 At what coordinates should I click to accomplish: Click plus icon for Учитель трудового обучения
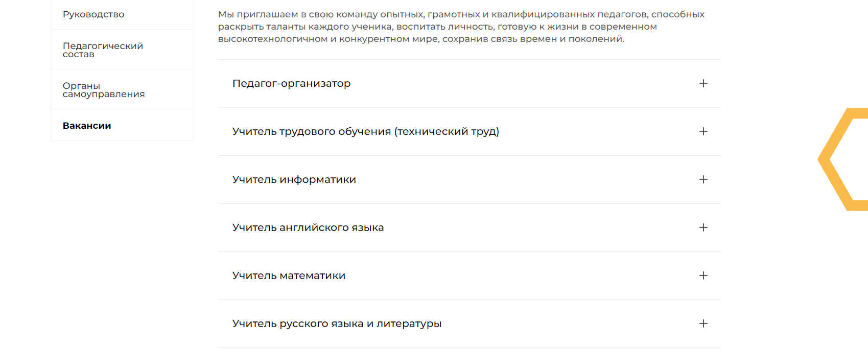point(703,131)
